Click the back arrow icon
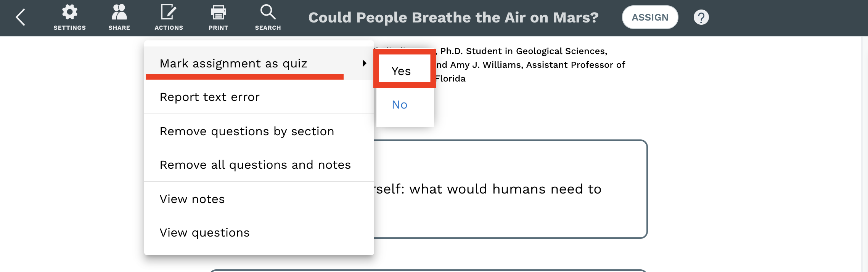The width and height of the screenshot is (868, 272). [21, 18]
